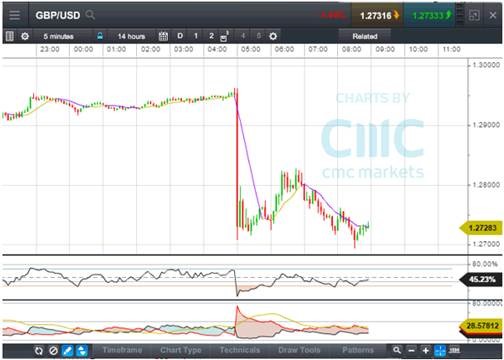The width and height of the screenshot is (504, 360).
Task: Open the Draw Tools menu
Action: (299, 350)
